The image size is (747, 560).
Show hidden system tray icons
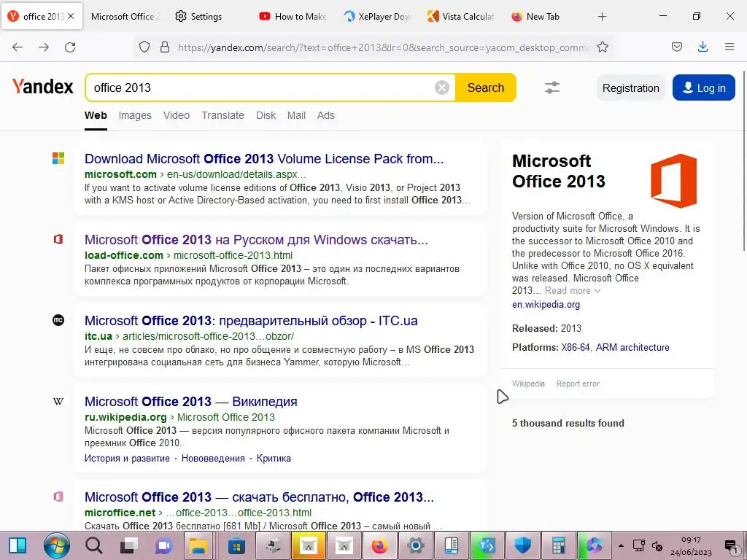621,545
